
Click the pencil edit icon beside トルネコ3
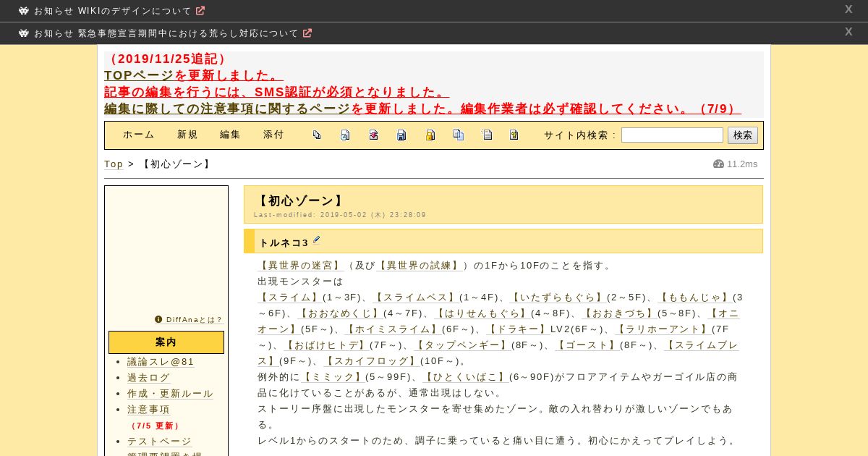click(x=316, y=240)
